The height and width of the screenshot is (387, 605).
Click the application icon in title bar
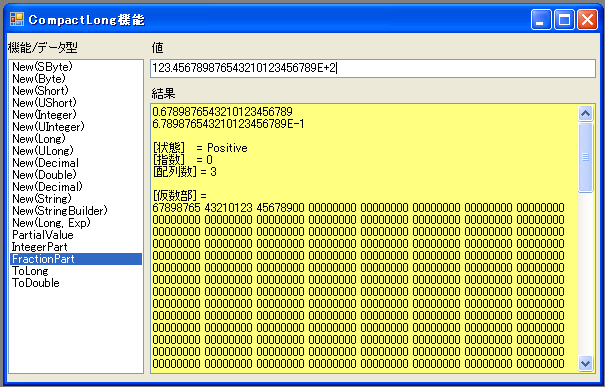[17, 19]
